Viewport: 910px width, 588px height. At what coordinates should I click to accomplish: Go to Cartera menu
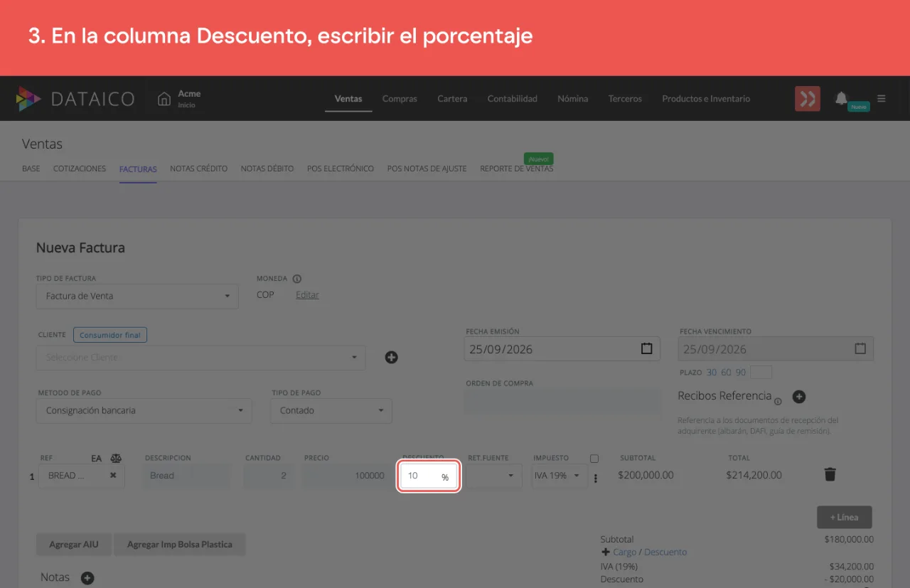point(452,99)
